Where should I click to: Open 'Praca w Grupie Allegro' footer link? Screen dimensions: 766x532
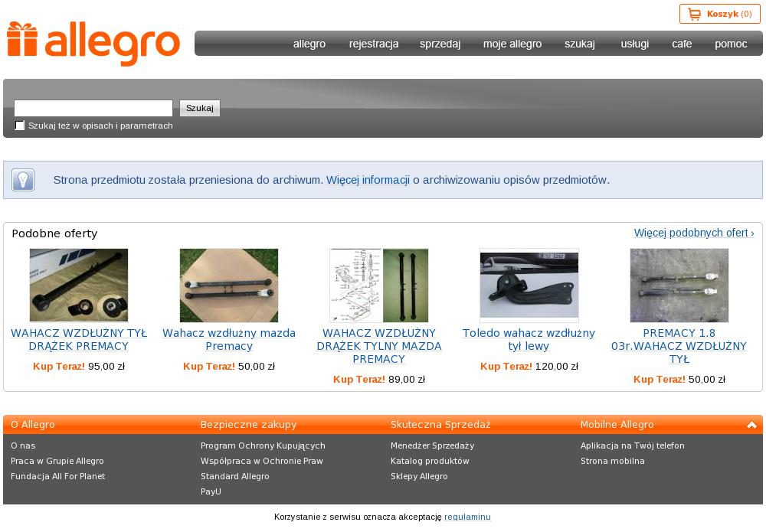pyautogui.click(x=57, y=461)
